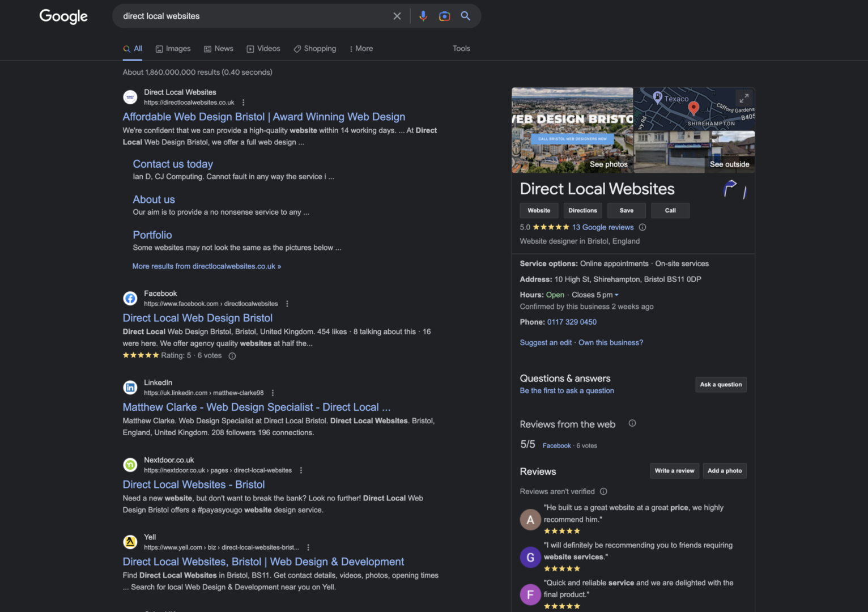Click the Direct Local Websites favicon

coord(130,97)
